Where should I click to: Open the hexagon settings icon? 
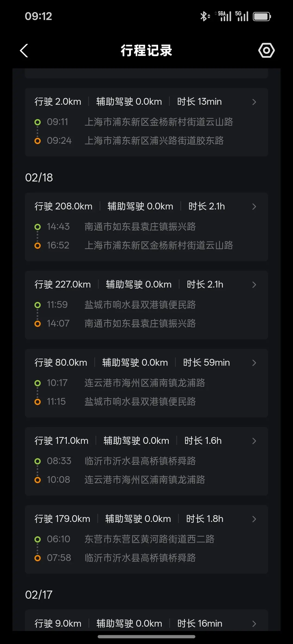tap(266, 50)
